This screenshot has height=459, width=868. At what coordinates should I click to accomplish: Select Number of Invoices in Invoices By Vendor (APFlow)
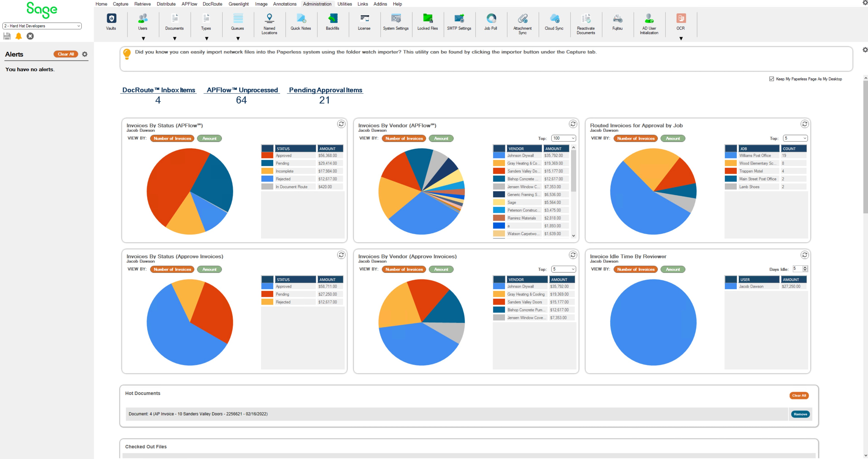404,138
